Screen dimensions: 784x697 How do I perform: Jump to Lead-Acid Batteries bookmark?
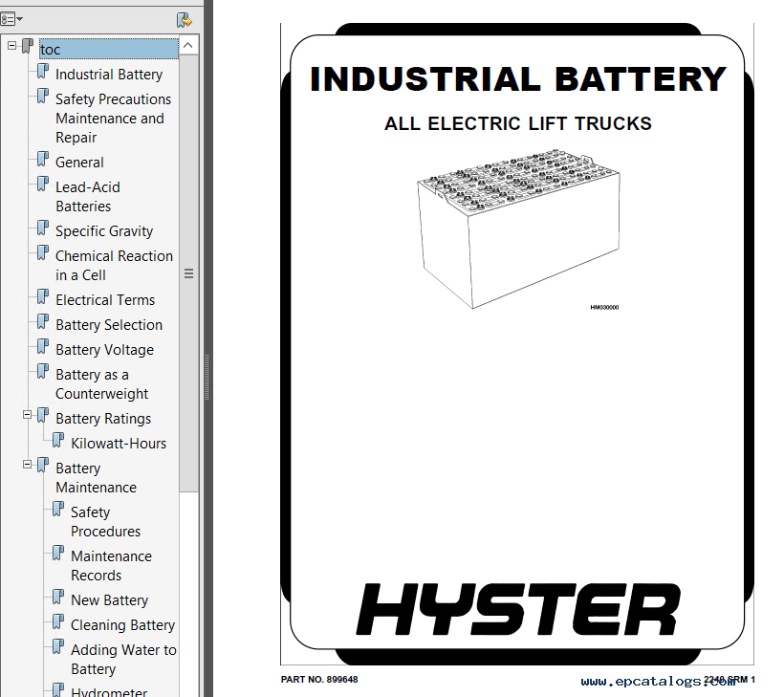pyautogui.click(x=88, y=197)
